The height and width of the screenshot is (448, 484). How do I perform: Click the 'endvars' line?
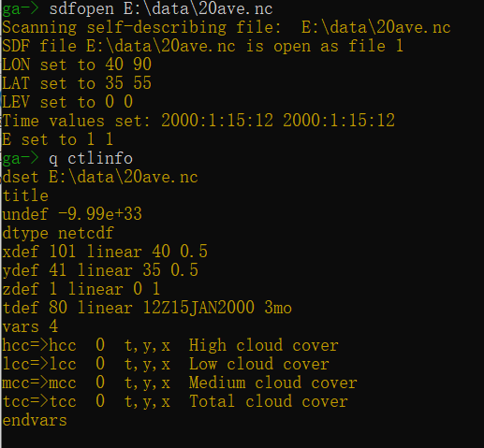pos(35,420)
